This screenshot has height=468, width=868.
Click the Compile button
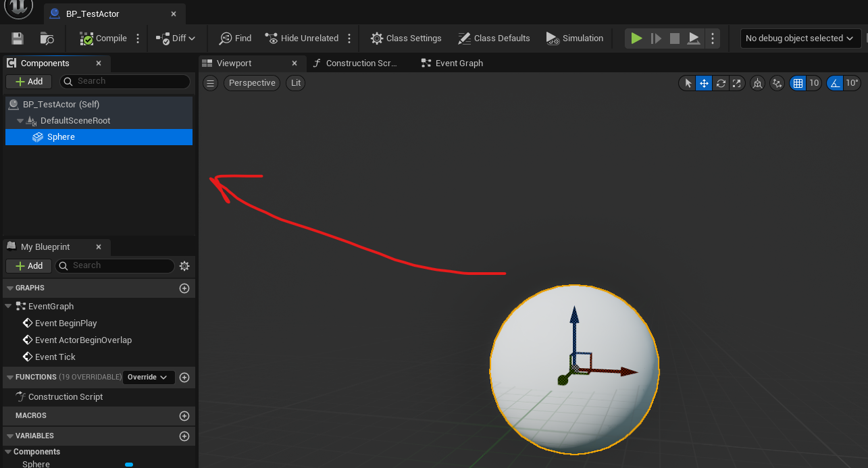[103, 38]
